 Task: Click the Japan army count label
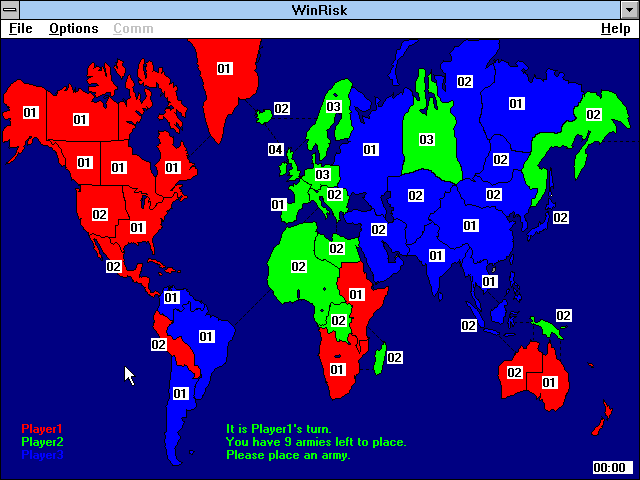560,218
